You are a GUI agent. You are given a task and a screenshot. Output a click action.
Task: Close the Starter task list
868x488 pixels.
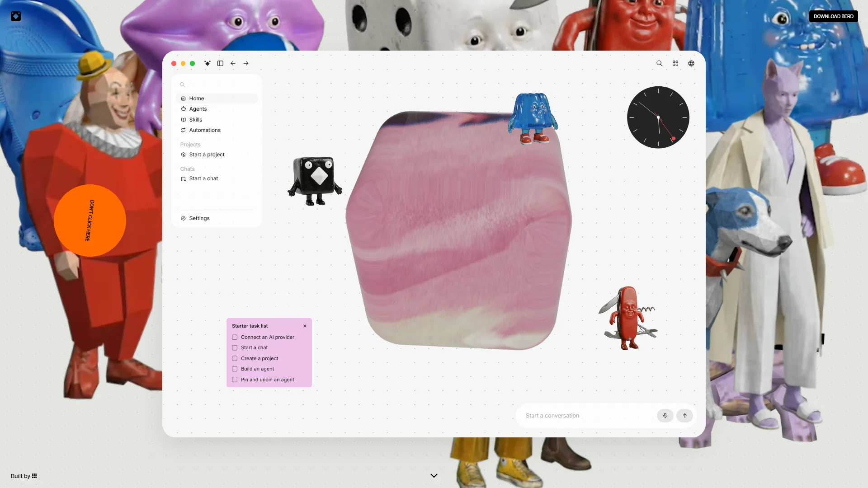pyautogui.click(x=305, y=326)
